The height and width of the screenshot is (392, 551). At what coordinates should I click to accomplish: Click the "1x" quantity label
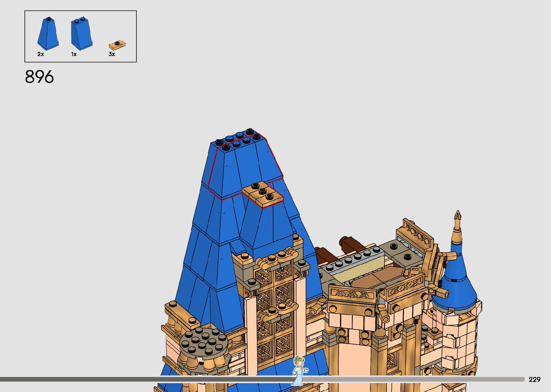point(74,54)
